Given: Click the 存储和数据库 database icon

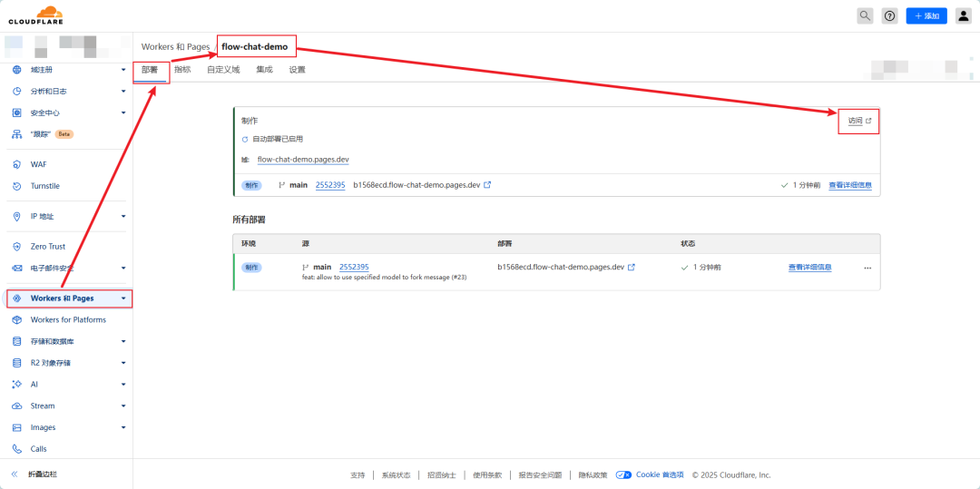Looking at the screenshot, I should click(17, 342).
